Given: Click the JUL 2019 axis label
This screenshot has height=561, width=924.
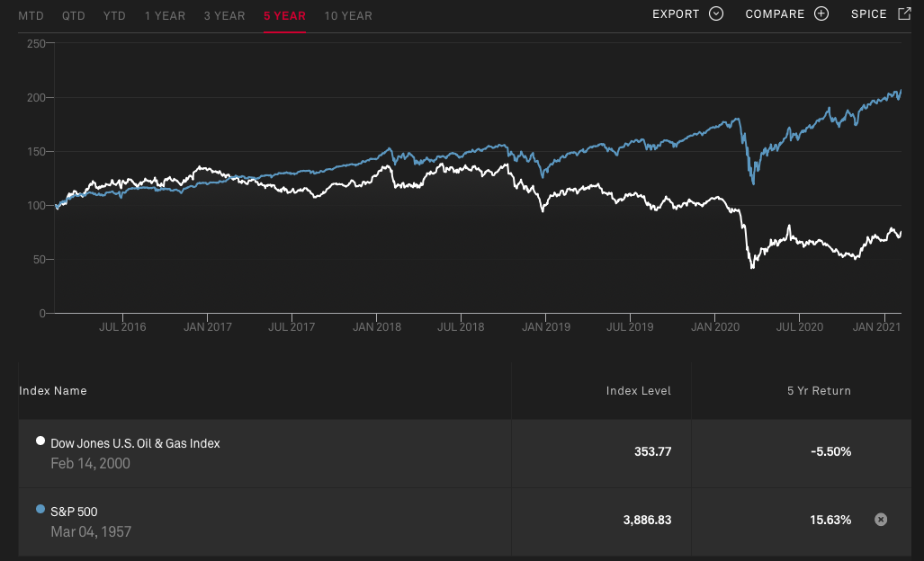Looking at the screenshot, I should click(630, 326).
